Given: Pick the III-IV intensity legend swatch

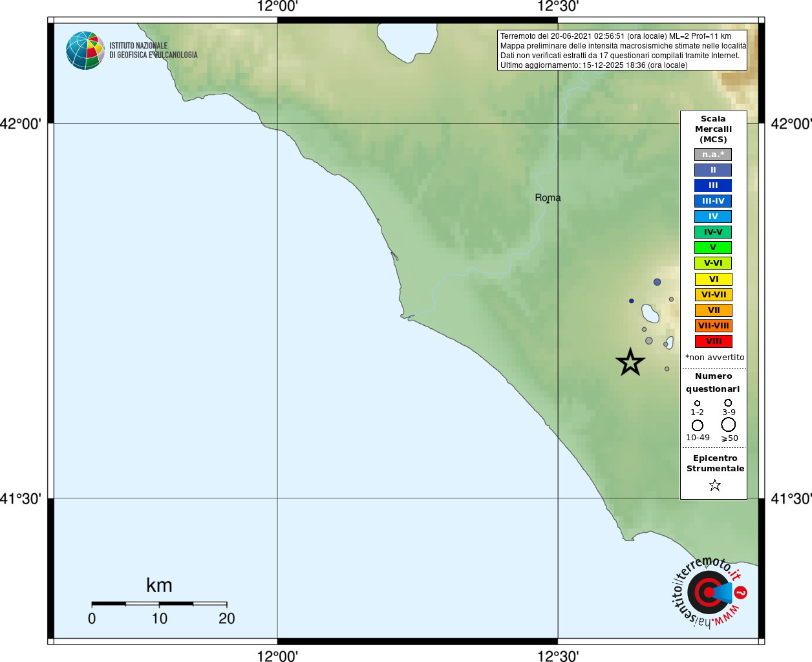Looking at the screenshot, I should click(x=713, y=201).
